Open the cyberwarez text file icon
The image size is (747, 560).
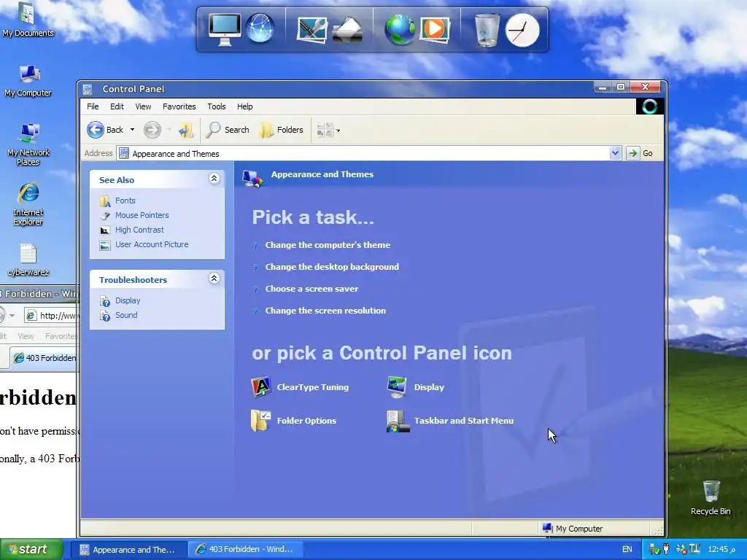click(28, 260)
